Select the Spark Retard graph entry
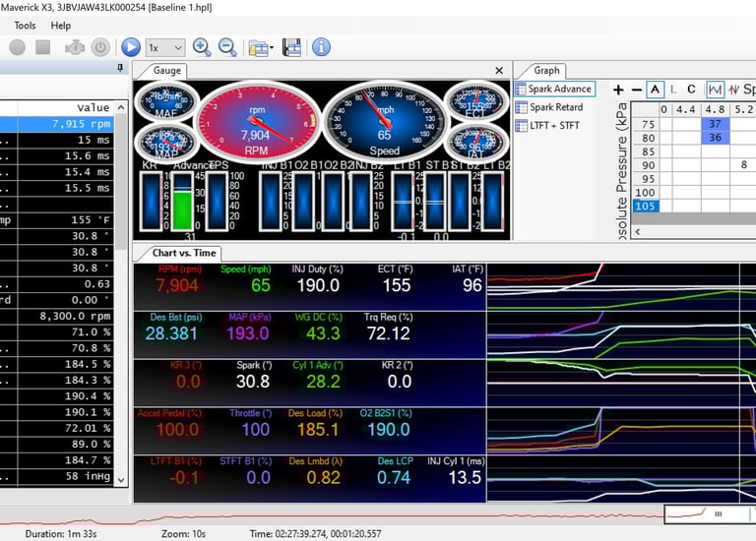756x541 pixels. coord(555,107)
